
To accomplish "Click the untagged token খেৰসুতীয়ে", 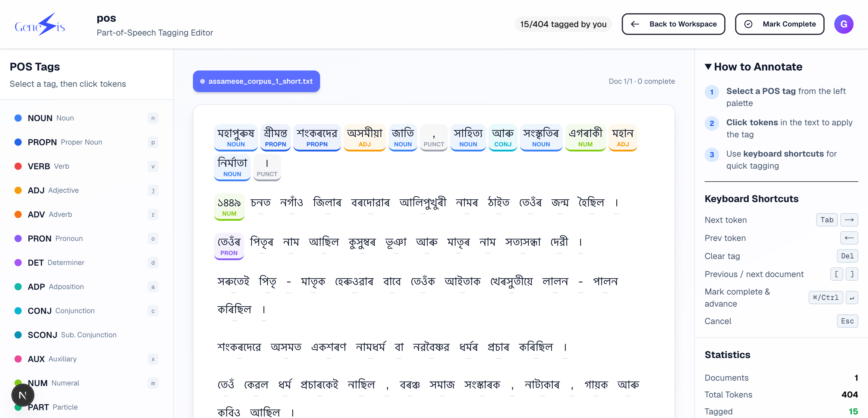I will click(x=511, y=282).
